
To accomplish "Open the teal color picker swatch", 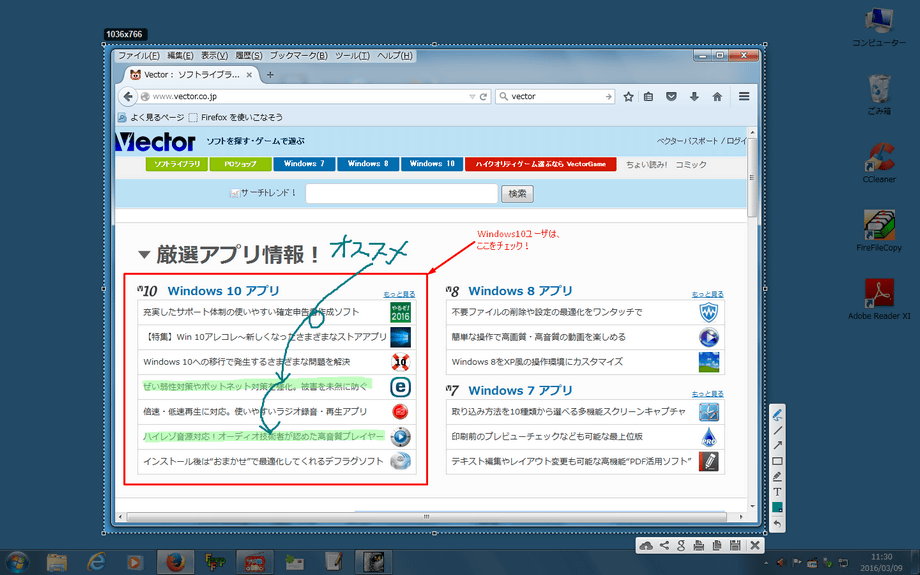I will pos(777,508).
